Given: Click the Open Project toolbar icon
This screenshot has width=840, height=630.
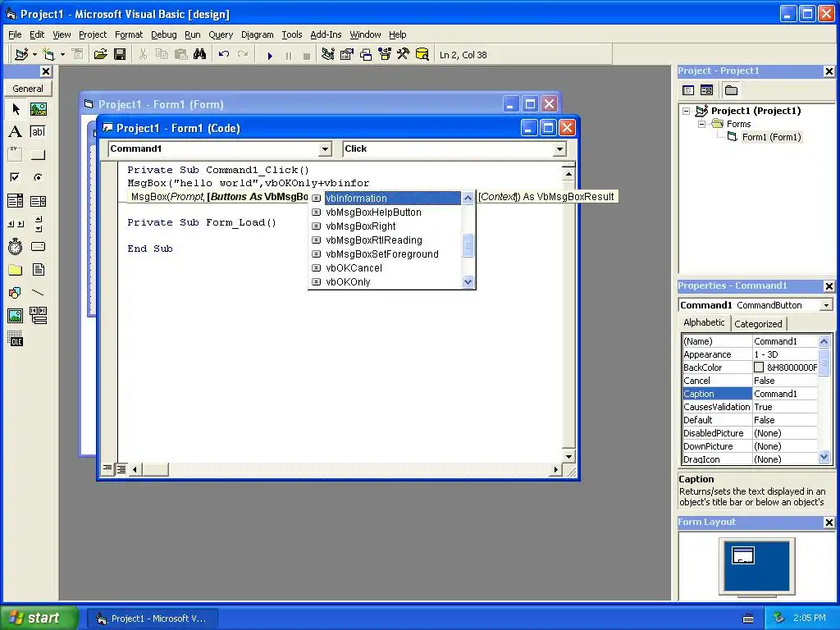Looking at the screenshot, I should click(100, 54).
